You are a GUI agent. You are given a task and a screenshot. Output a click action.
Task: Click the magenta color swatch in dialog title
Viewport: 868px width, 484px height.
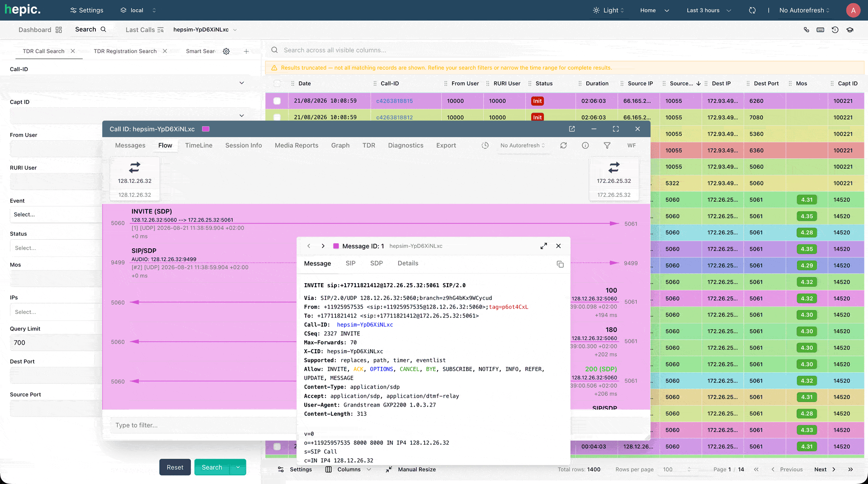pos(206,129)
